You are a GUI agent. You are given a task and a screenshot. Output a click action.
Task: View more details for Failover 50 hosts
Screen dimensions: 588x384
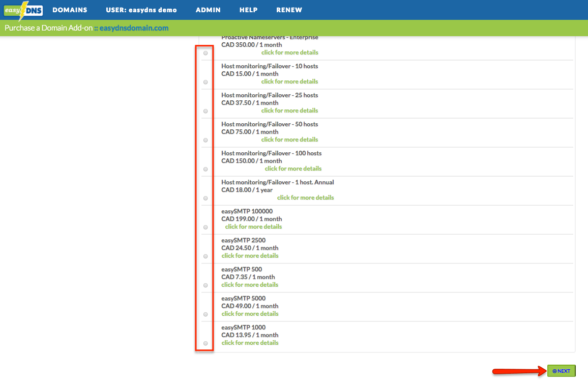coord(289,139)
